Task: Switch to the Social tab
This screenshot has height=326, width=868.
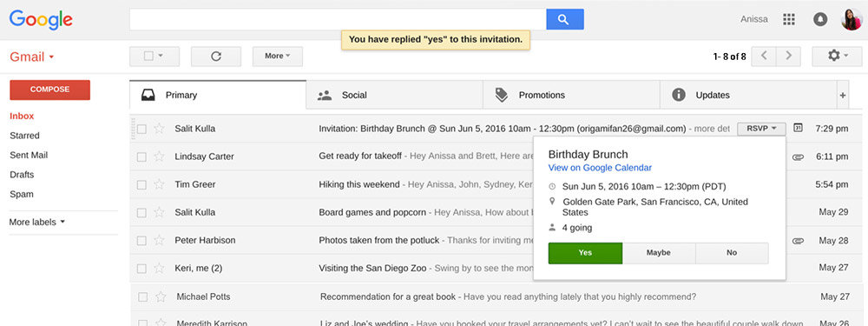Action: [394, 96]
